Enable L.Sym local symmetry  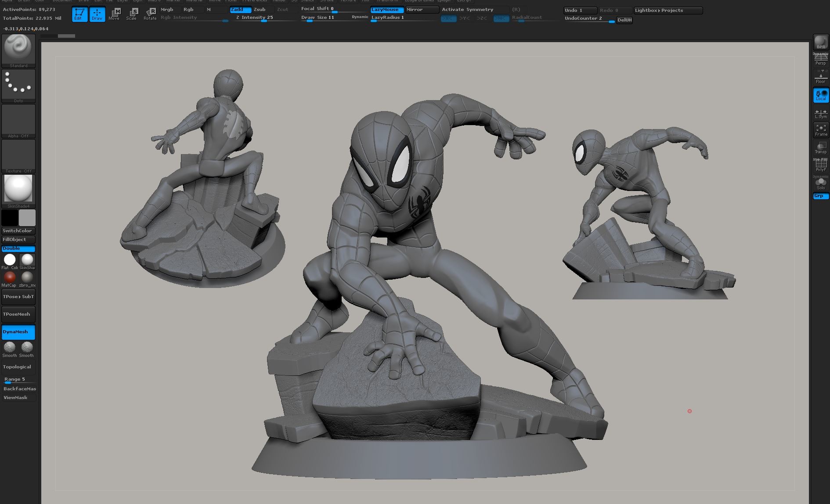821,113
